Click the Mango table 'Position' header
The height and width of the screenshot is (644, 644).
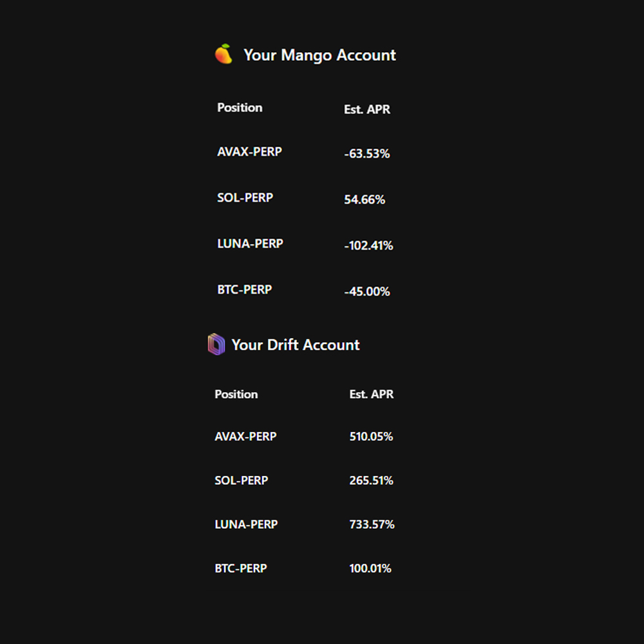pos(240,108)
